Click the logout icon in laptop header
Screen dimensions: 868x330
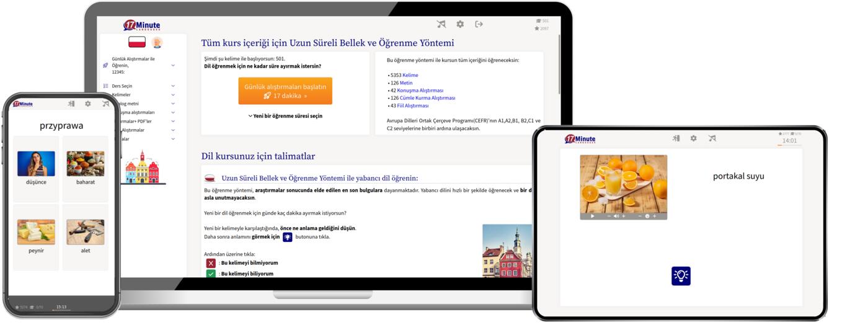(479, 24)
